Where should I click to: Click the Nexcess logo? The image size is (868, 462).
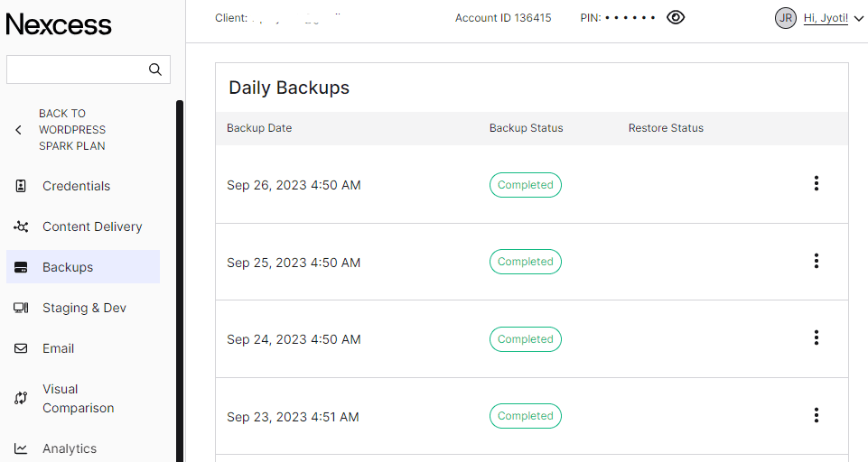tap(59, 24)
